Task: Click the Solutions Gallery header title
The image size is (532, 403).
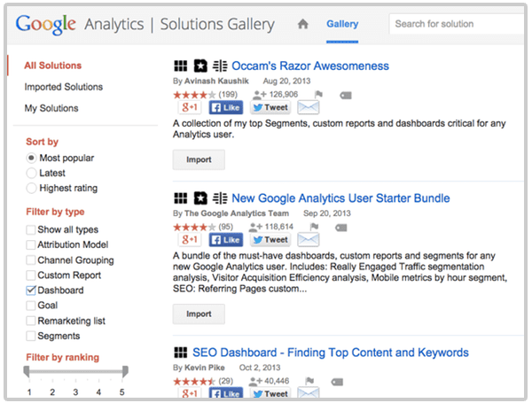Action: 217,25
